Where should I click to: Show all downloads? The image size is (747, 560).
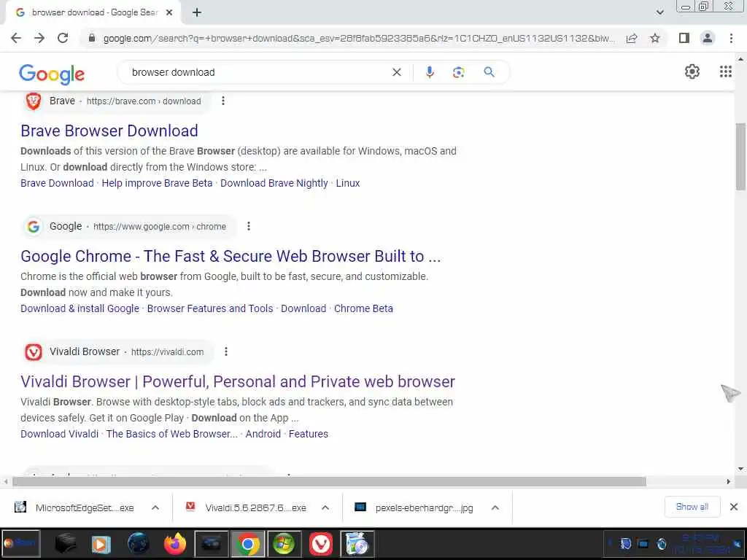pyautogui.click(x=692, y=507)
